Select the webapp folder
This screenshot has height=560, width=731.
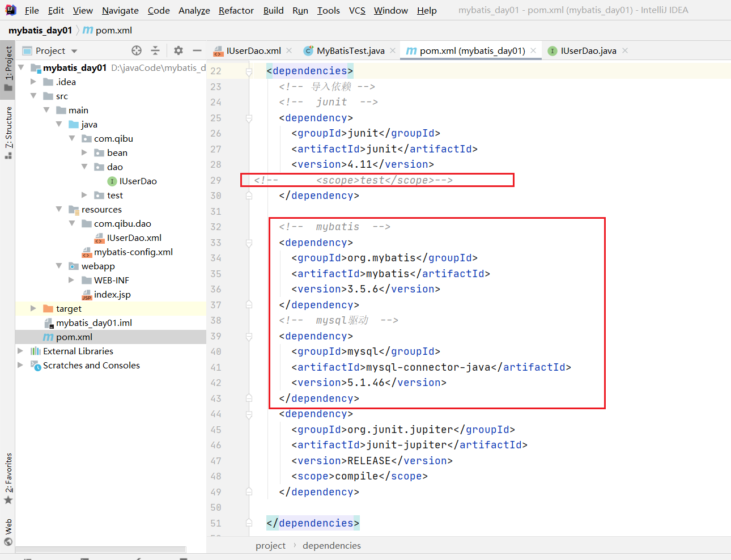tap(98, 266)
